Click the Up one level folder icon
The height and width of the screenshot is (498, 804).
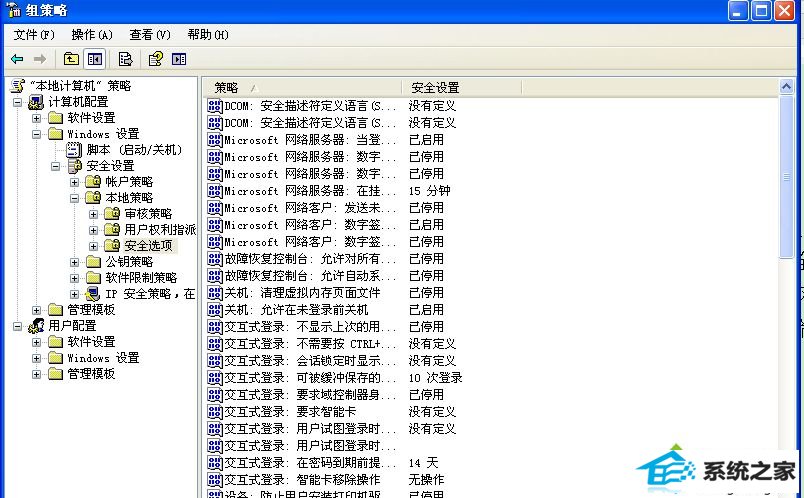tap(71, 59)
